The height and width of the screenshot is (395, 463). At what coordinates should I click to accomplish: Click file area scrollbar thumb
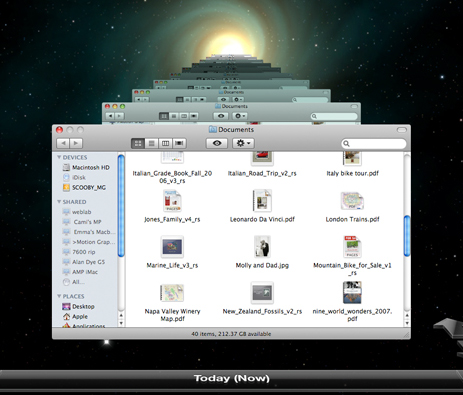407,236
